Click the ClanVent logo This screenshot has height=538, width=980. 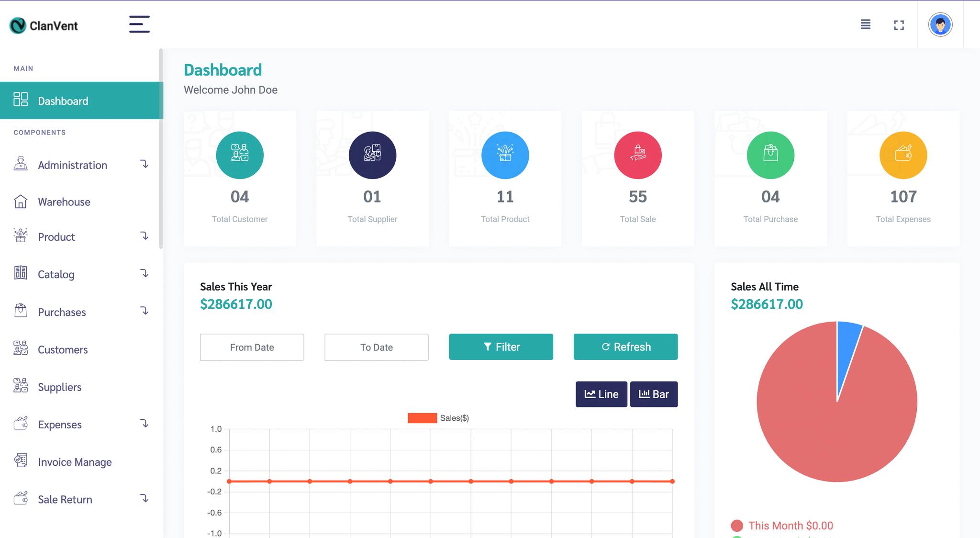pos(44,25)
